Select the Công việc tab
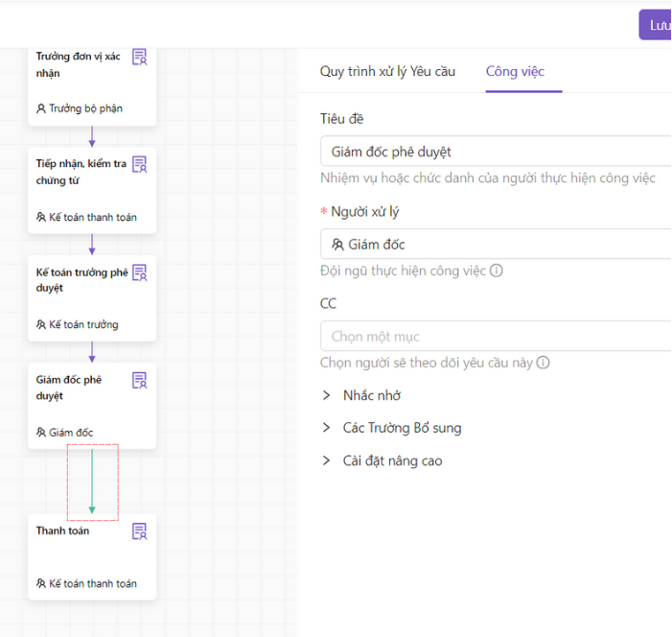The width and height of the screenshot is (672, 637). (x=515, y=72)
